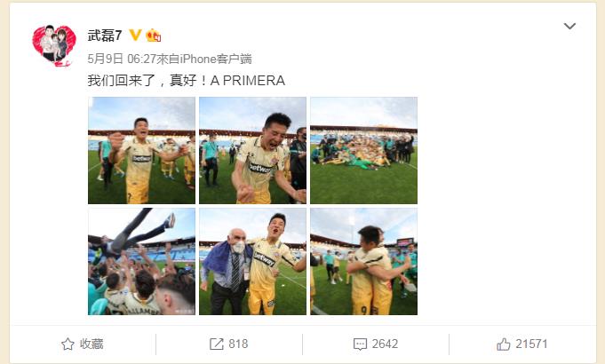605x364 pixels.
Task: Open the photo of person tossed in air
Action: (141, 261)
